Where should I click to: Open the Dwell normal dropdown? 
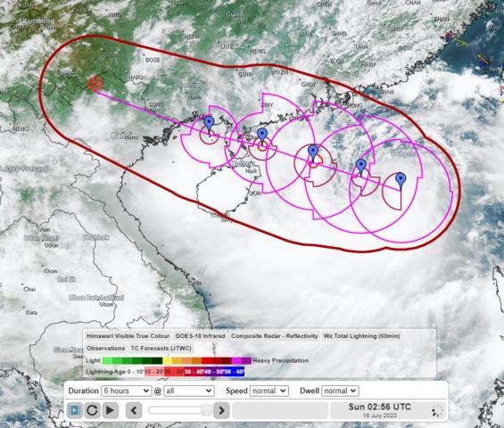[340, 391]
